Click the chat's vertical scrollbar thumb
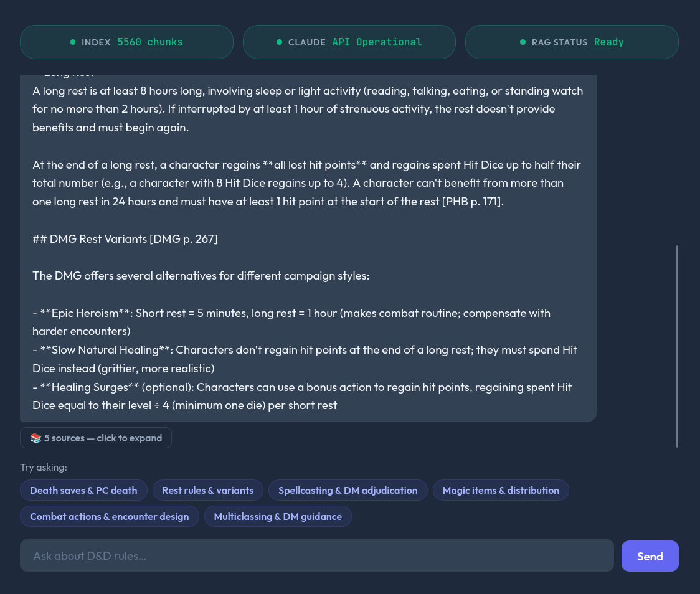 coord(677,346)
